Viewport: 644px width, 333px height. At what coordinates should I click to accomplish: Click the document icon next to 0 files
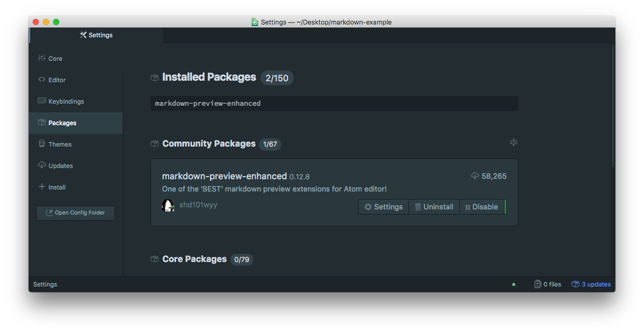537,284
